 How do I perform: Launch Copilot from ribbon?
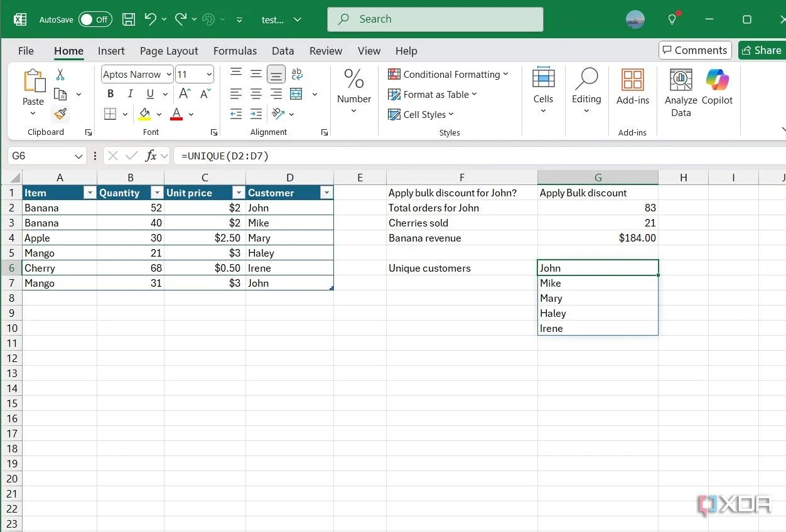coord(718,87)
